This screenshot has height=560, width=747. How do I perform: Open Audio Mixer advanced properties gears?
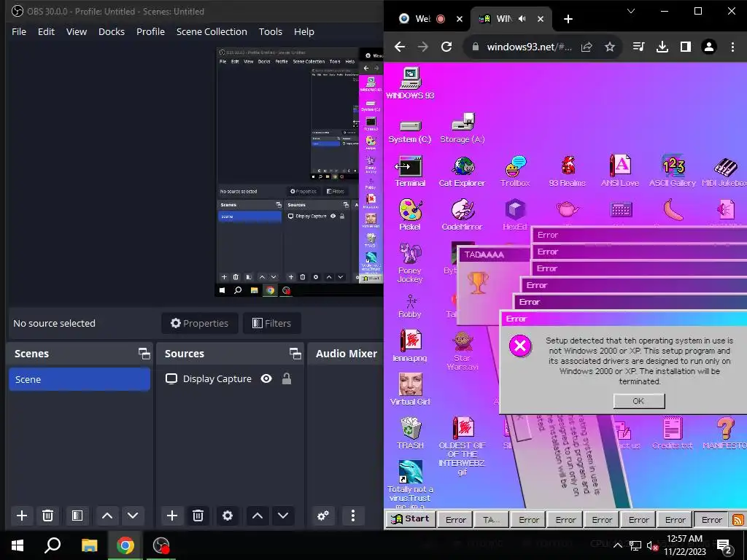click(x=323, y=516)
